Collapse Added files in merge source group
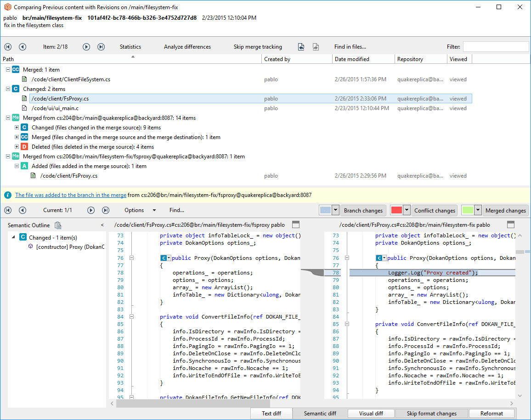Image resolution: width=531 pixels, height=420 pixels. (x=17, y=166)
